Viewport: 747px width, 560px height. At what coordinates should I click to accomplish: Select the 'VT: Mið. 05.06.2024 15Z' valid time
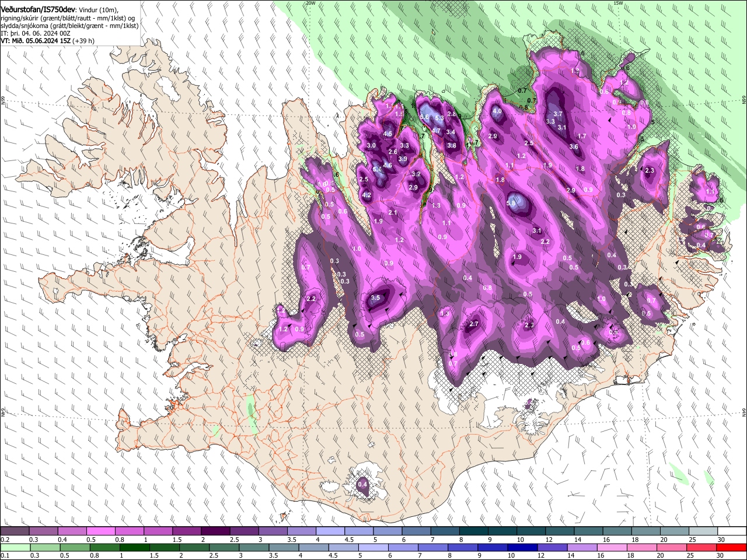[x=36, y=41]
